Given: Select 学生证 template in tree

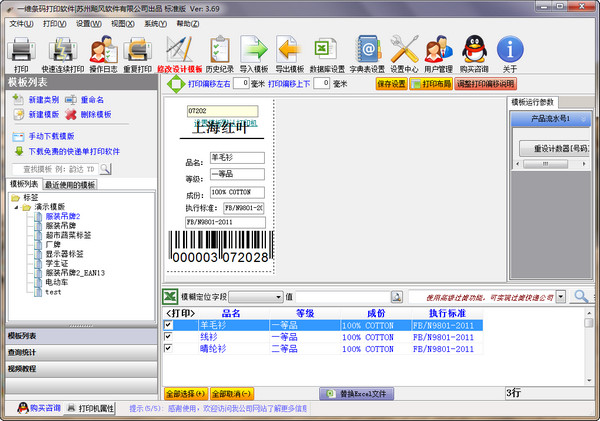Looking at the screenshot, I should click(57, 263).
